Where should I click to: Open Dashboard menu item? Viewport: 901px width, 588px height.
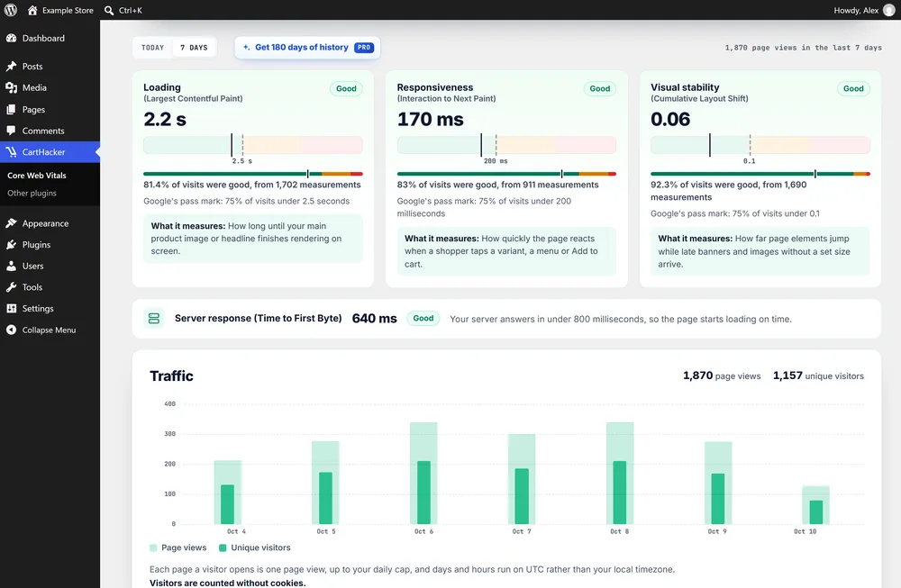[50, 38]
